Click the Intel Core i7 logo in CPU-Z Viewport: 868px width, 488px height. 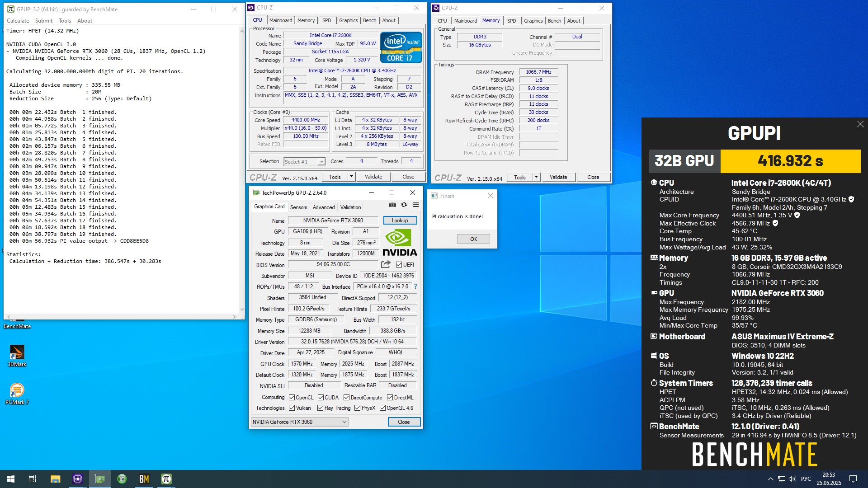point(401,47)
